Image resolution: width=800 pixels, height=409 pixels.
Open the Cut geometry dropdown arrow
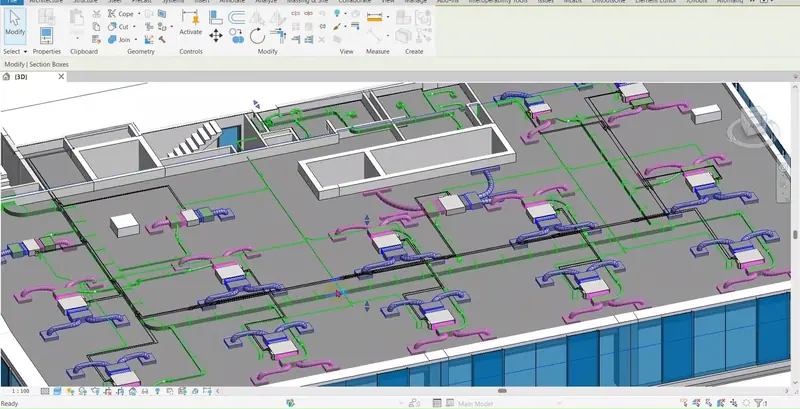point(134,27)
